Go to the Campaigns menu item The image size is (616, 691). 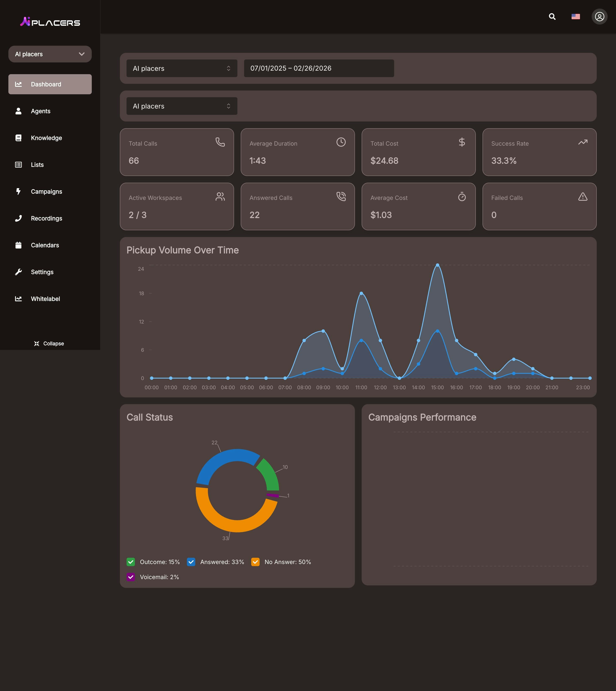pyautogui.click(x=46, y=192)
